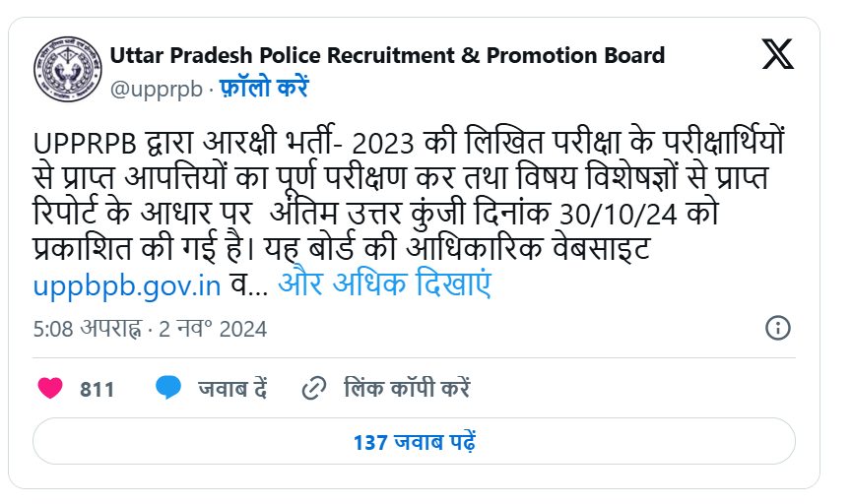
Task: Open the 137 जवाब पढ़ें replies button
Action: coord(414,442)
